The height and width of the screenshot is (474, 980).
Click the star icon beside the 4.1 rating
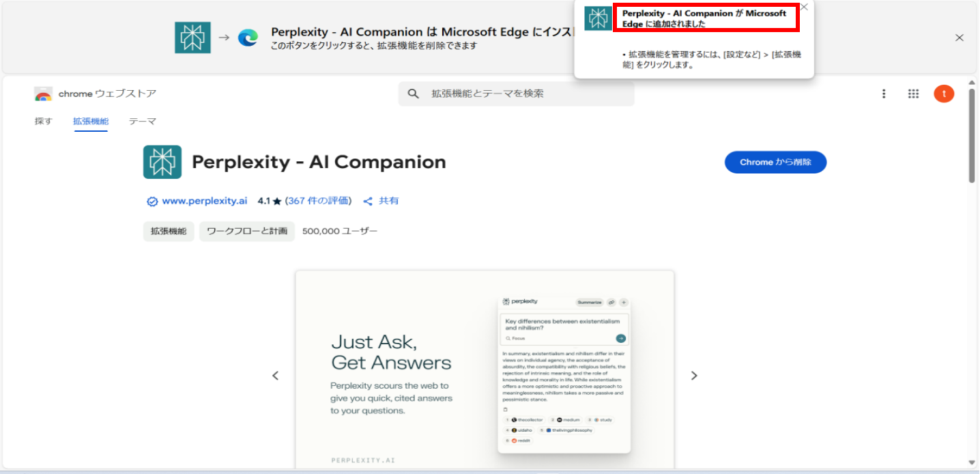(x=277, y=201)
